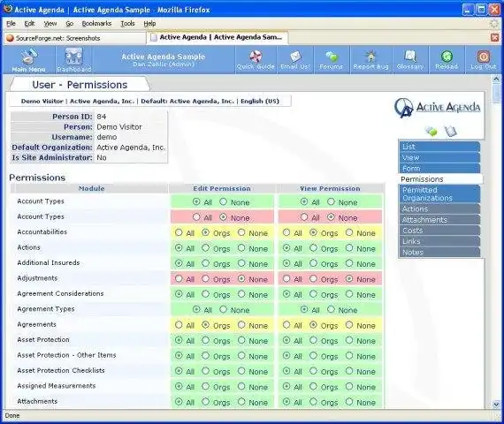Open the Forums chat icon

click(332, 57)
